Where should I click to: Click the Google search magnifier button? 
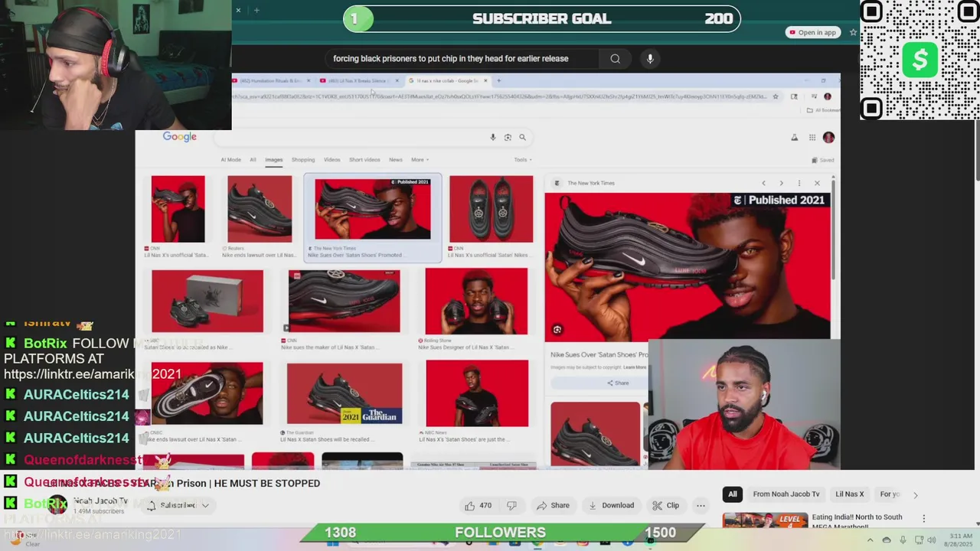pyautogui.click(x=522, y=138)
